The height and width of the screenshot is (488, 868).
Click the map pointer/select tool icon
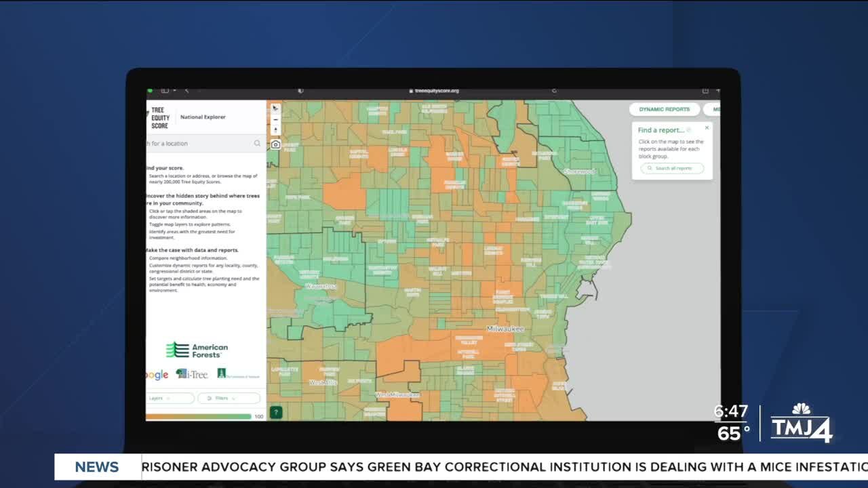click(275, 108)
